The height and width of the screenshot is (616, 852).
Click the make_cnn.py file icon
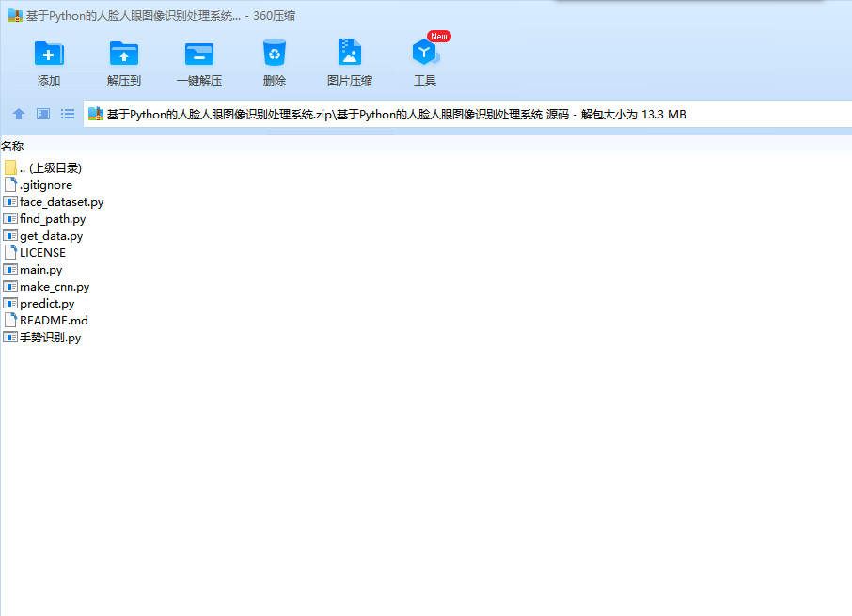click(10, 286)
